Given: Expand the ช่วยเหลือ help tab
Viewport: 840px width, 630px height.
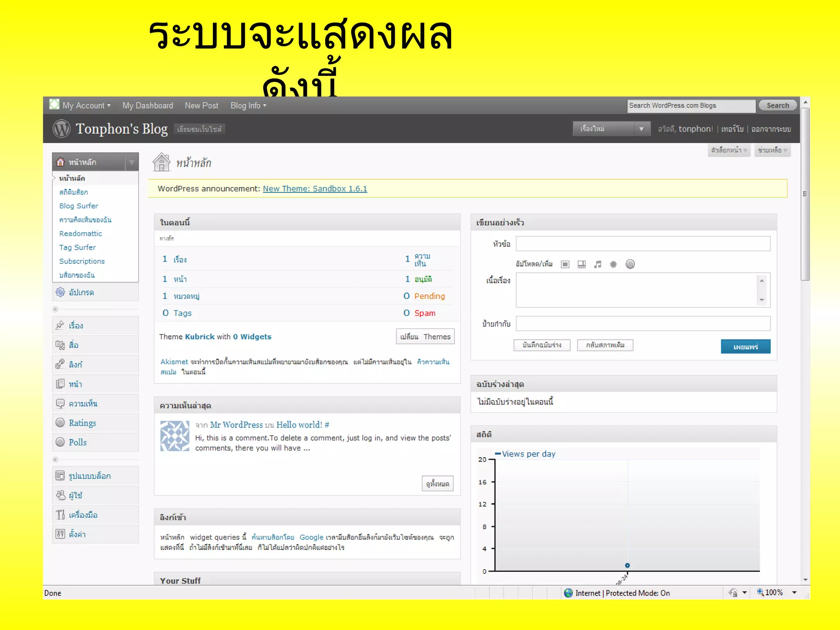Looking at the screenshot, I should click(x=772, y=150).
